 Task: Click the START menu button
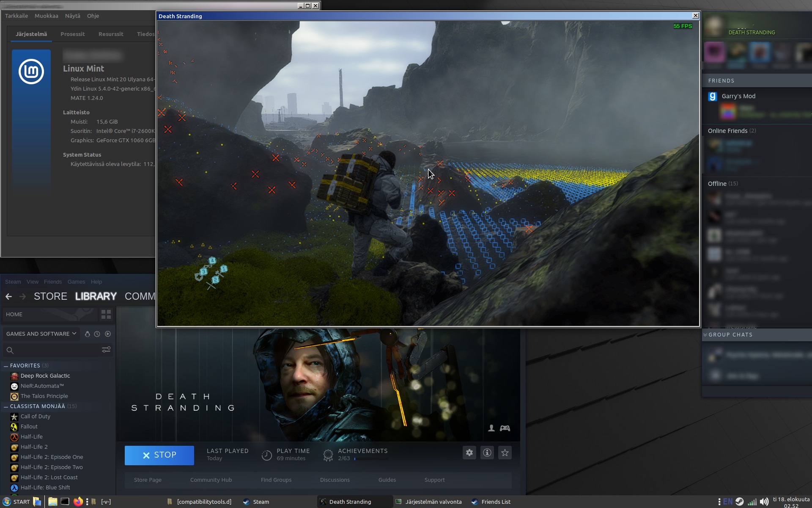16,502
